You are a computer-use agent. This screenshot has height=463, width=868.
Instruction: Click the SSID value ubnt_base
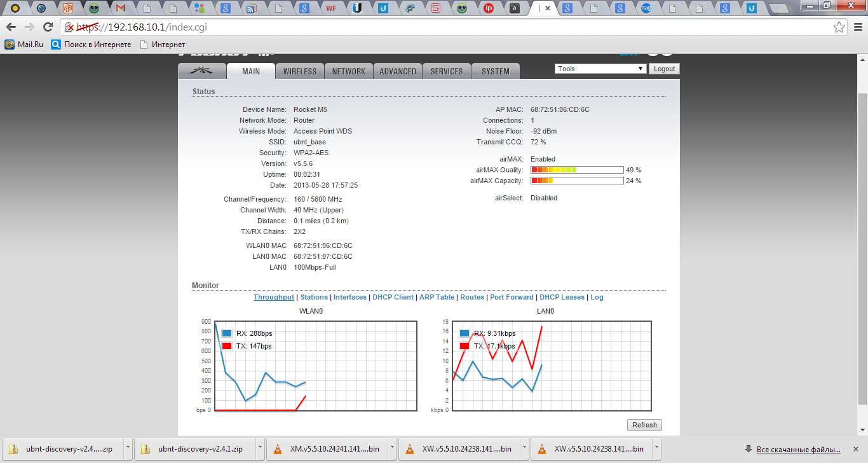[x=309, y=142]
